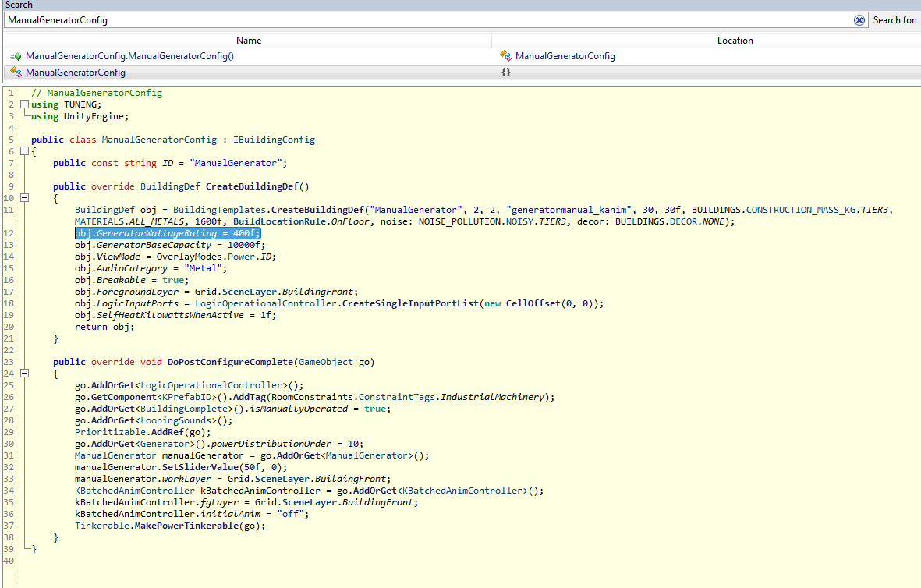
Task: Sort results by the Location column header
Action: (x=735, y=41)
